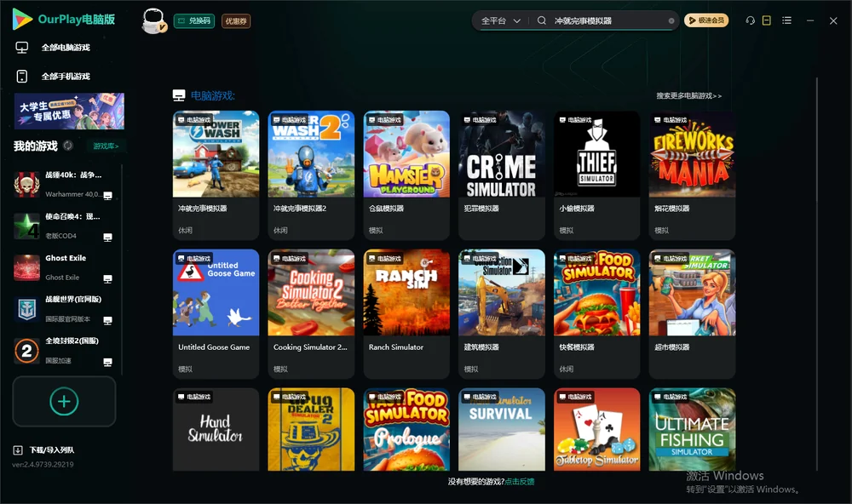This screenshot has width=852, height=504.
Task: Open the 建筑模拟器 Construction Simulator card
Action: point(502,313)
